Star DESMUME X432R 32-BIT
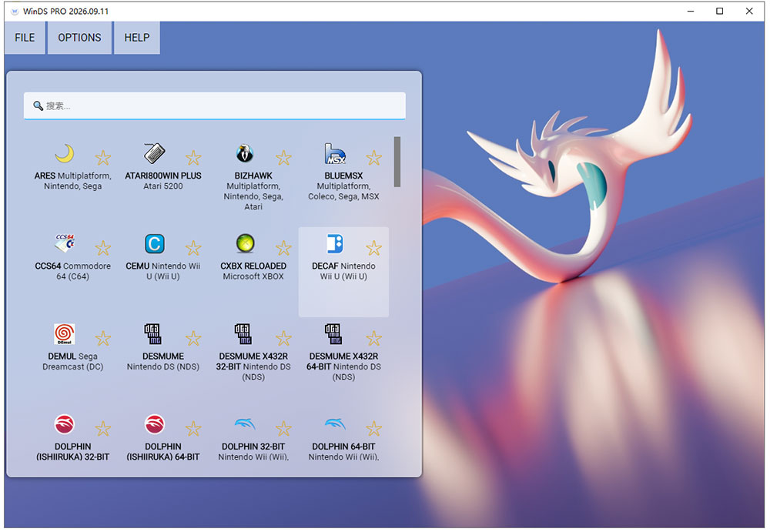Viewport: 770px width, 532px height. [283, 339]
